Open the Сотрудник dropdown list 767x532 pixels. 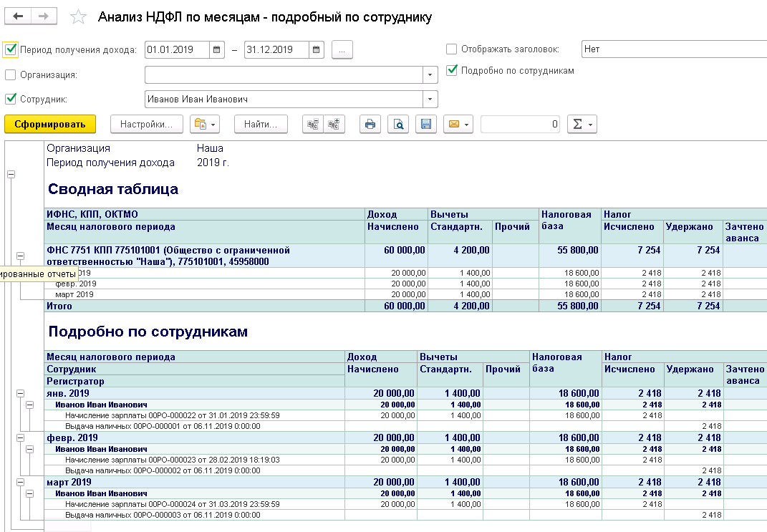(430, 100)
